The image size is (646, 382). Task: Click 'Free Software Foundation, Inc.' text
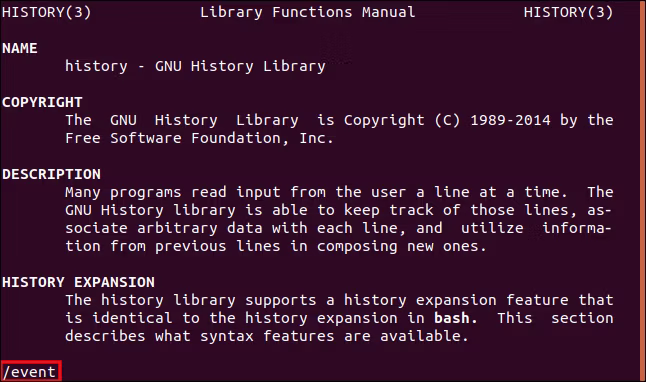[x=199, y=138]
